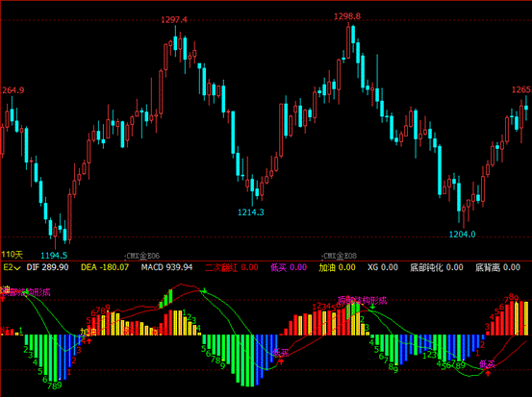Click the green down arrow at the far-left indicator start

26,291
